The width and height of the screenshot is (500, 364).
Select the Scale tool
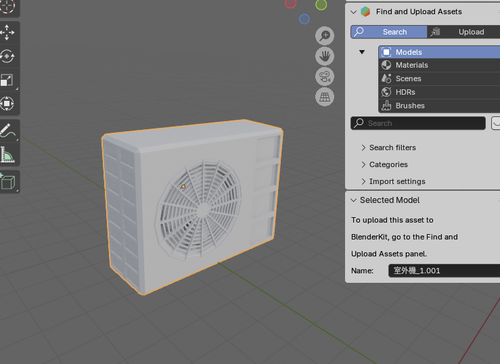click(x=8, y=80)
